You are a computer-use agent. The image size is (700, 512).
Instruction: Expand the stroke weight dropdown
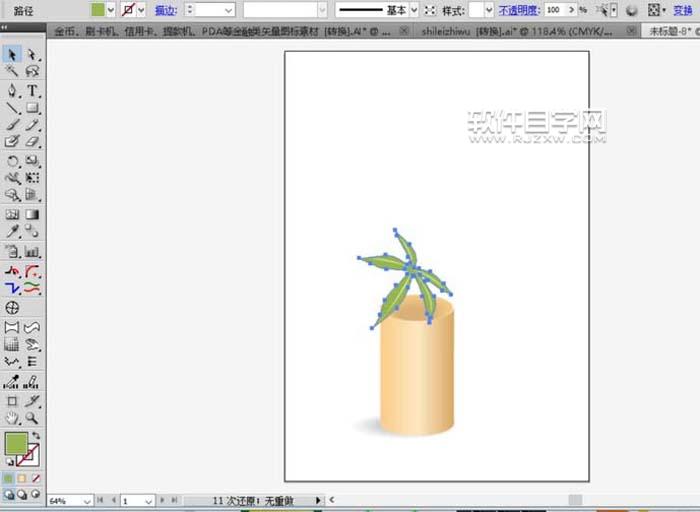pyautogui.click(x=229, y=10)
